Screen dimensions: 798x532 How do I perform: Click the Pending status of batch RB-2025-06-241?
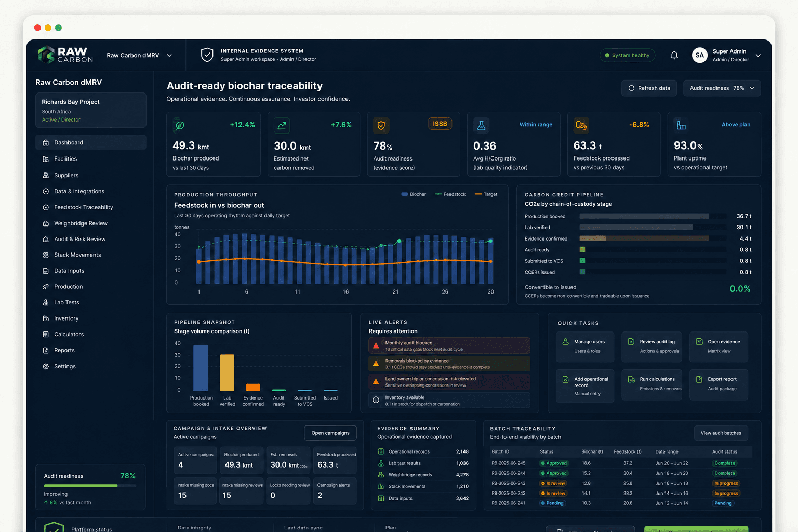552,503
